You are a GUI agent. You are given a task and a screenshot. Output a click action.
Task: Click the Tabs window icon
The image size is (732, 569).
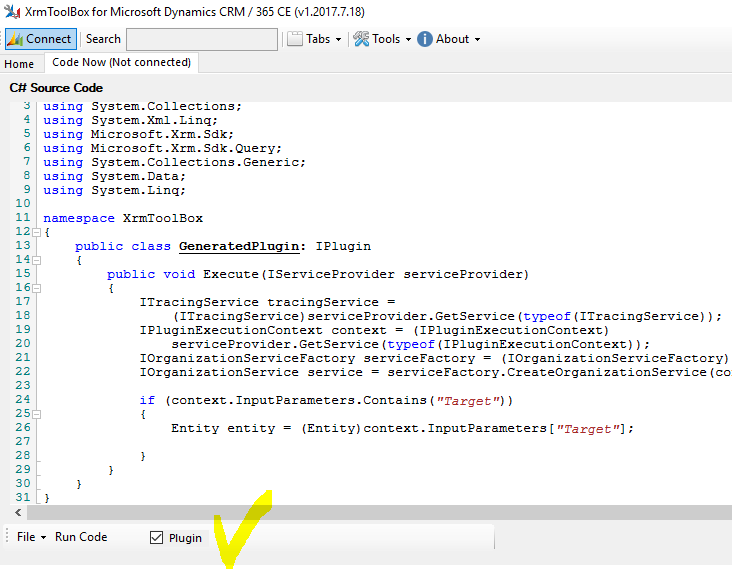click(295, 39)
